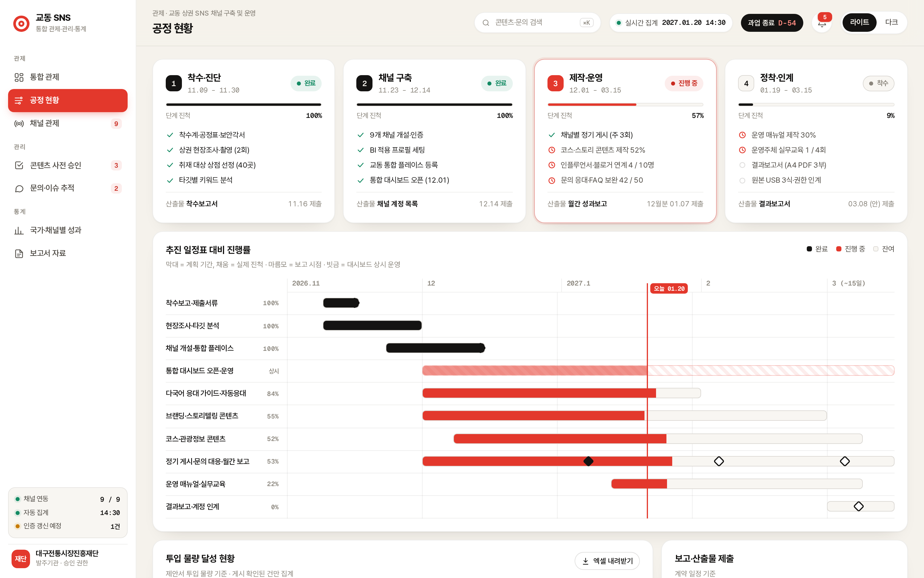The image size is (924, 578).
Task: Click the search magnifier icon
Action: (x=486, y=23)
